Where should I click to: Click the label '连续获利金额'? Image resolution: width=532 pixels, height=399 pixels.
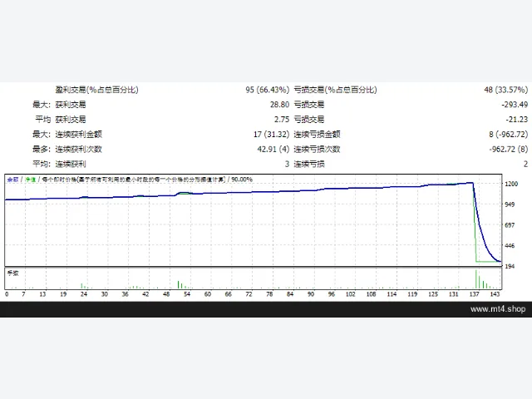pos(79,135)
